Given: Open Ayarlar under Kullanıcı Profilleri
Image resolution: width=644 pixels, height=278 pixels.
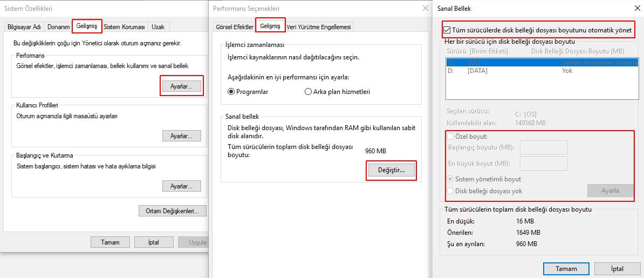Looking at the screenshot, I should pos(181,135).
